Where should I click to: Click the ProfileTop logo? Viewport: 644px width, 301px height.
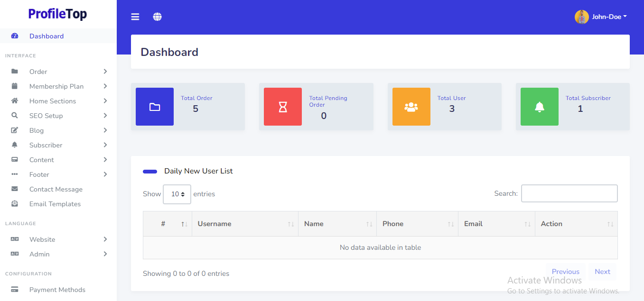[x=58, y=14]
